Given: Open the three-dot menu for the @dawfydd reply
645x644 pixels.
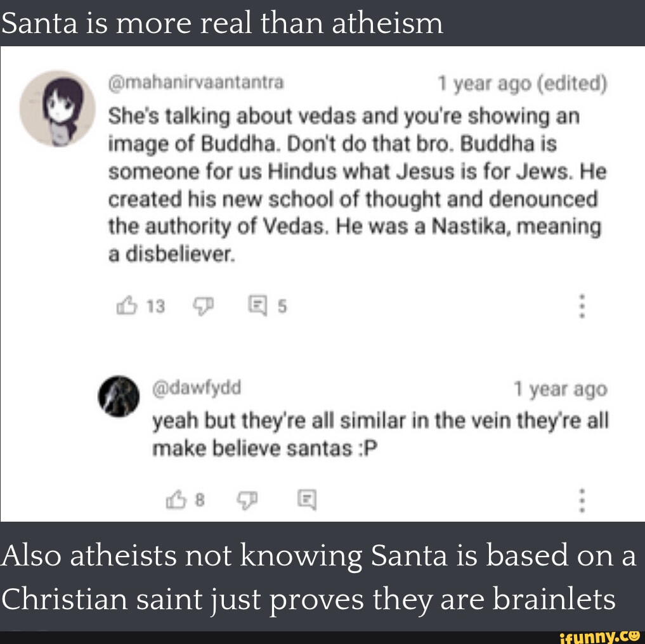Looking at the screenshot, I should coord(582,500).
